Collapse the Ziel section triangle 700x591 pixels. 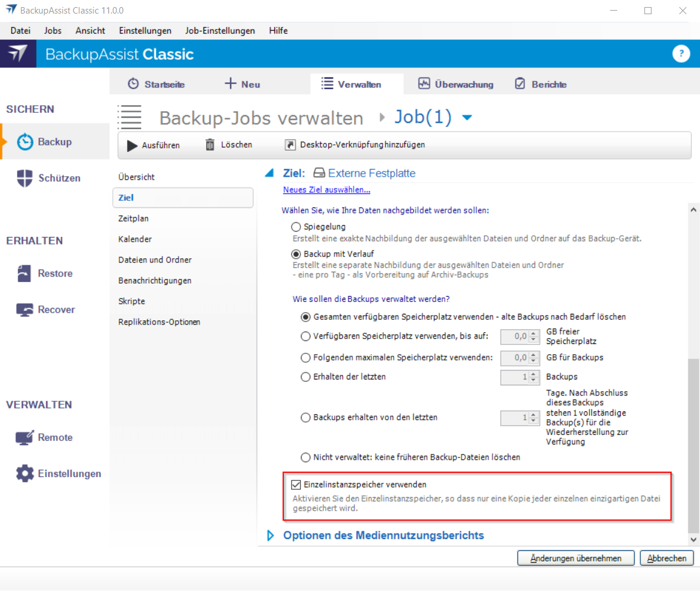coord(270,173)
